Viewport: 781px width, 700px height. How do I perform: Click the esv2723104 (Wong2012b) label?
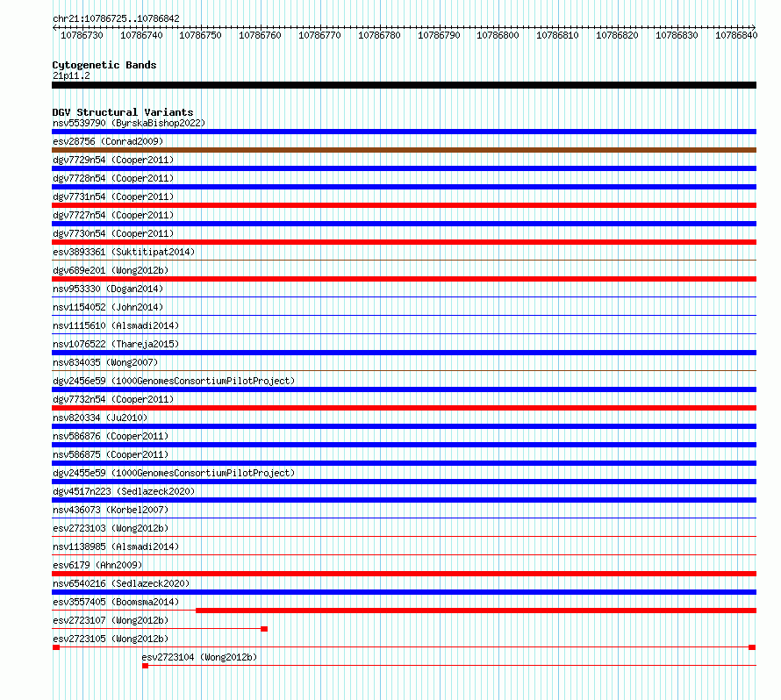(x=200, y=657)
